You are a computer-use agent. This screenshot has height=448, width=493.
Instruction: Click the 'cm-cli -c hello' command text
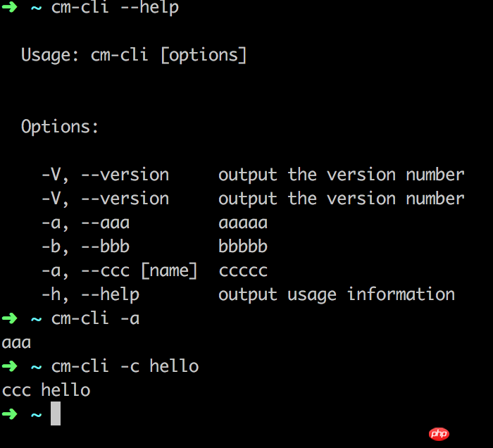click(x=125, y=366)
